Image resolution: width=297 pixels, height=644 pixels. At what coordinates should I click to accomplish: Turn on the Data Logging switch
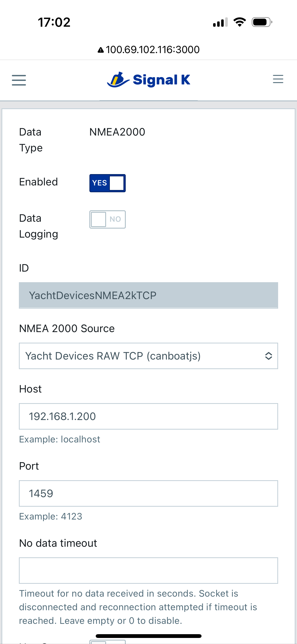click(x=108, y=219)
